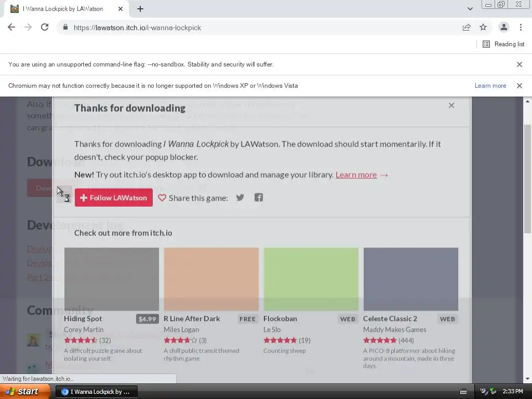Image resolution: width=532 pixels, height=399 pixels.
Task: Click R Line After Dark star rating
Action: click(180, 340)
